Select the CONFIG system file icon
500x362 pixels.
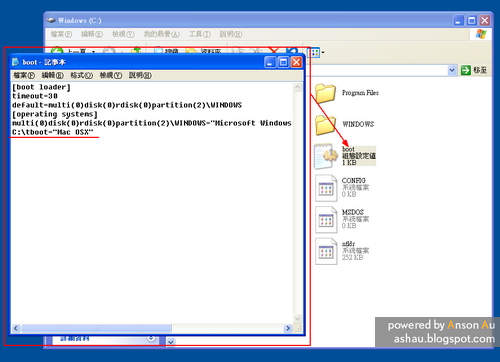coord(326,188)
